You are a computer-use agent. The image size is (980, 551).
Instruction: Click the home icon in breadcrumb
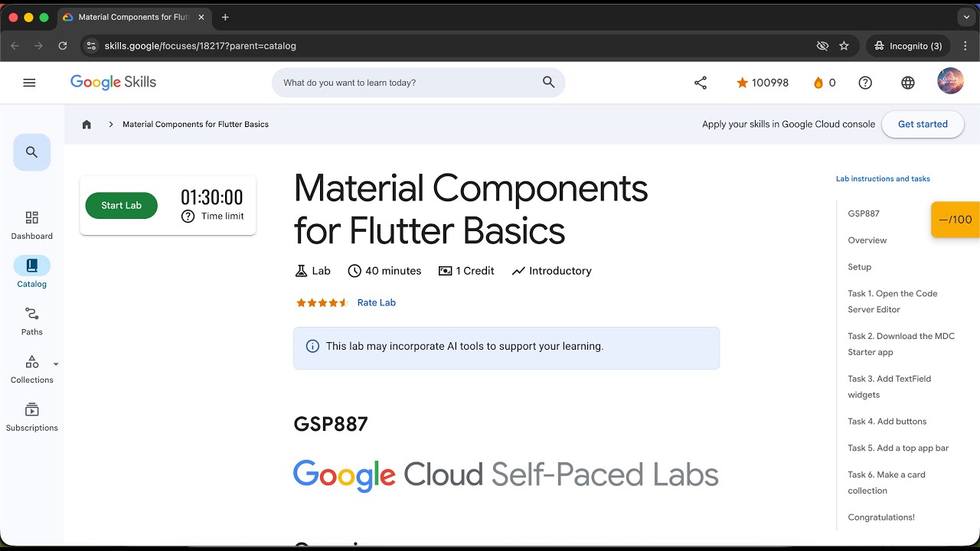point(87,124)
